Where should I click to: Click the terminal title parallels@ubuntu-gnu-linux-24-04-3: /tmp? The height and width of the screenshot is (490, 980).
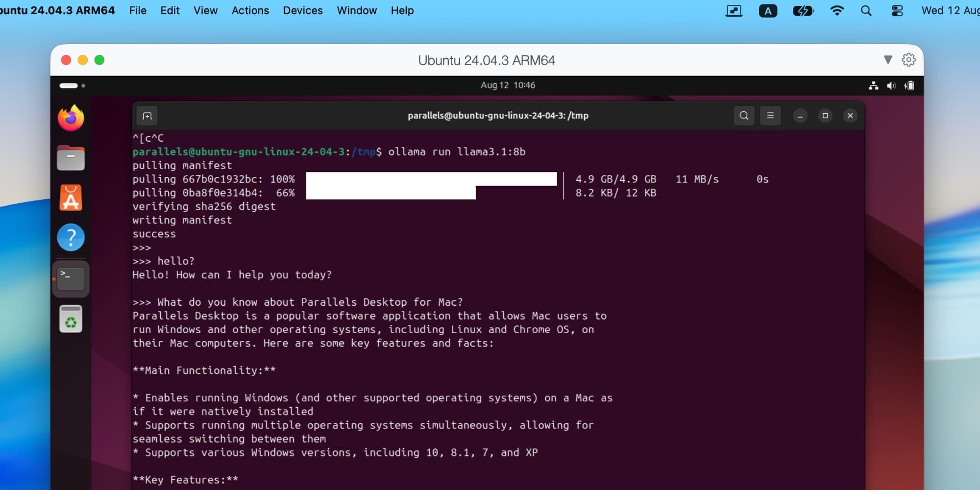[x=498, y=116]
